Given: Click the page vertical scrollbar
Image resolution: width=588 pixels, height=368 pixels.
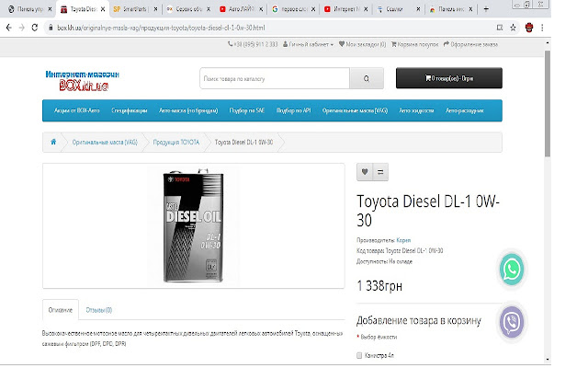Looking at the screenshot, I should coord(548,104).
